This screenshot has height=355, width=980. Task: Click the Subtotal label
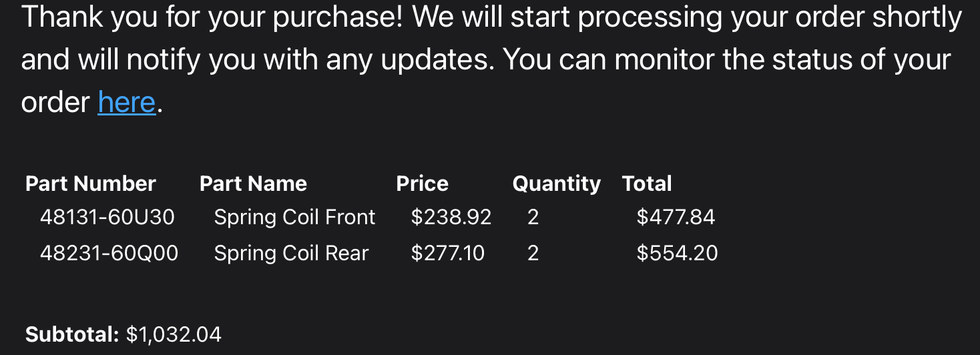click(72, 334)
